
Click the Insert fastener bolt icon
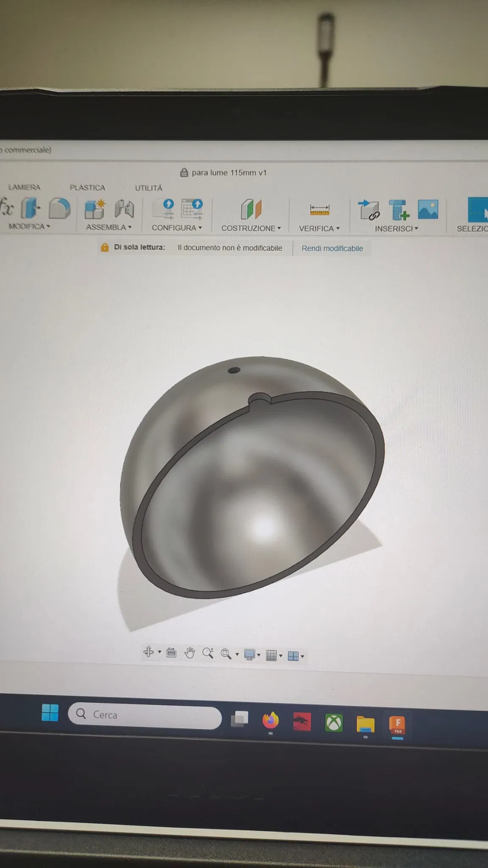pos(399,210)
